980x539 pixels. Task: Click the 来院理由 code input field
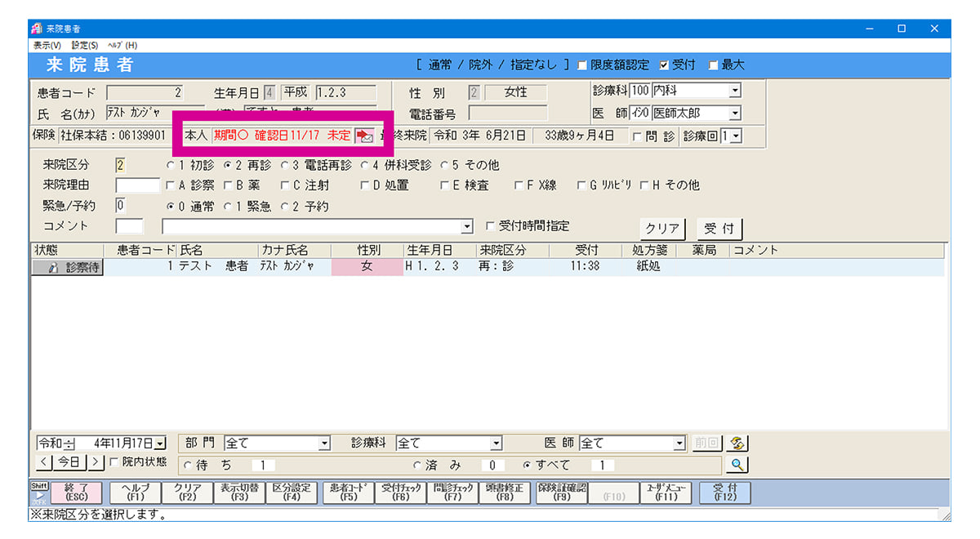click(137, 185)
